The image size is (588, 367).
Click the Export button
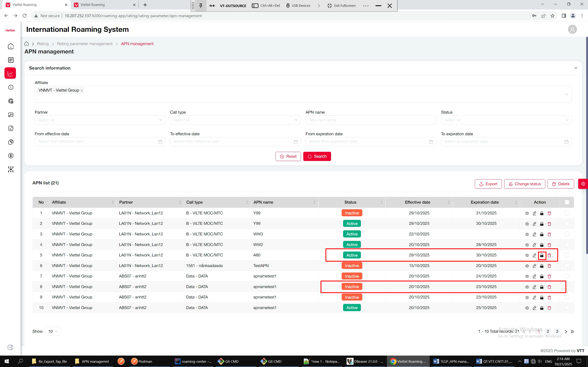[488, 184]
